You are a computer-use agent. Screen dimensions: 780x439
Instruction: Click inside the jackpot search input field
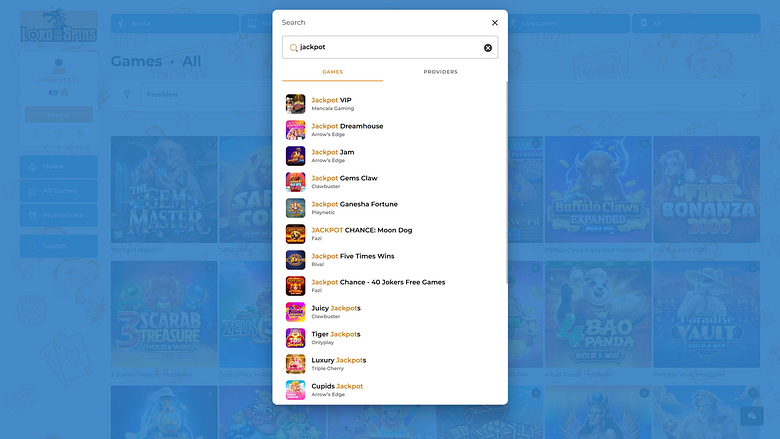(390, 47)
